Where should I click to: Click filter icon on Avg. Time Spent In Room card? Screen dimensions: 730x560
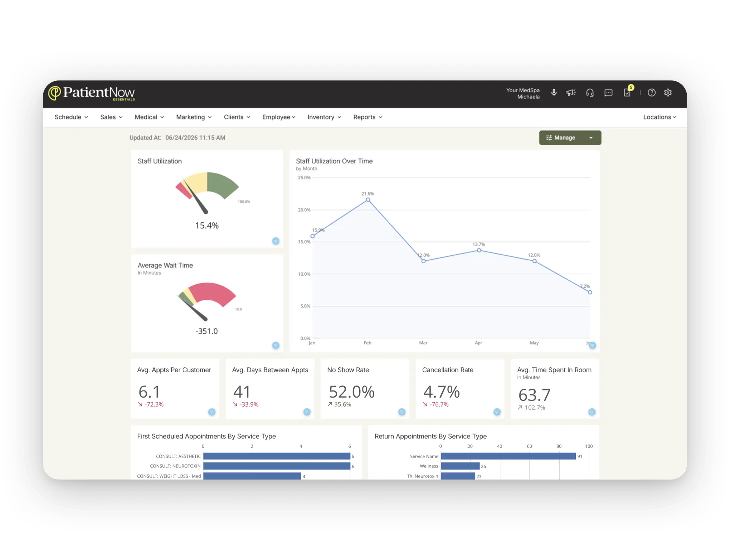click(x=592, y=412)
